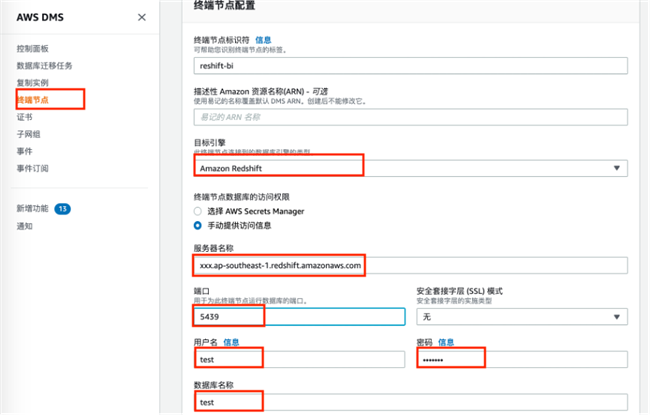Click the 目标引擎 dropdown arrow

(617, 168)
